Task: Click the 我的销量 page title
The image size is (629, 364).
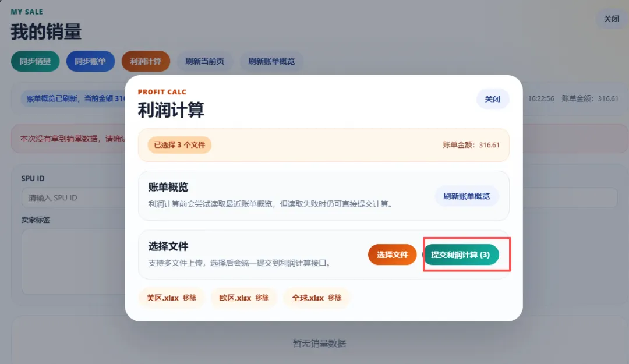Action: tap(46, 31)
